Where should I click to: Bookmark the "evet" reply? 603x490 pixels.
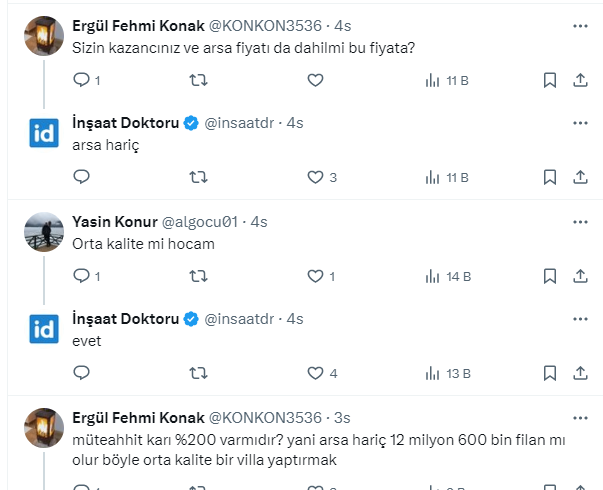point(549,373)
